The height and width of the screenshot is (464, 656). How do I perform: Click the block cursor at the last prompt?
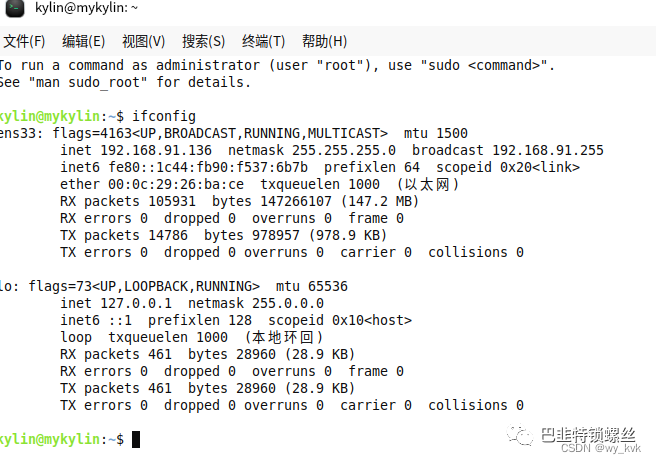136,439
